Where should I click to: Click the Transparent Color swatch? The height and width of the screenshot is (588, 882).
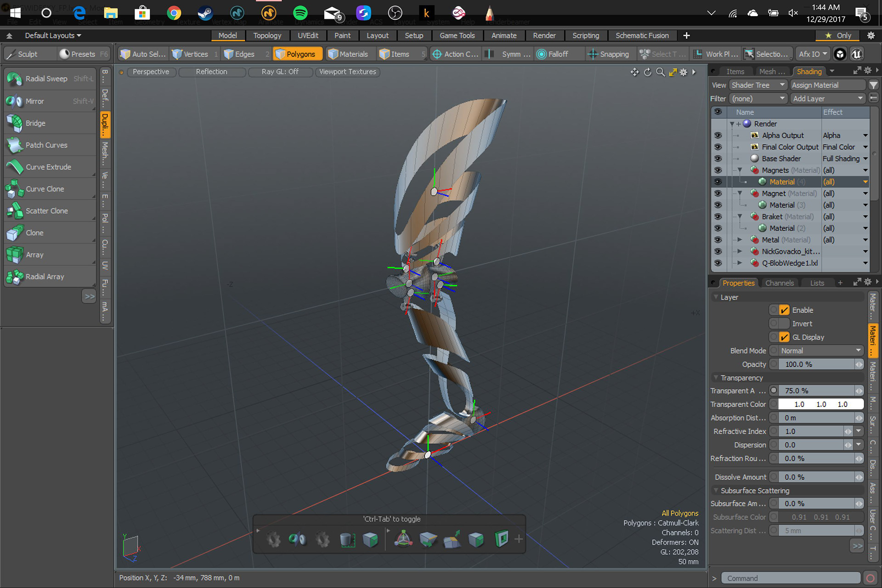(820, 404)
